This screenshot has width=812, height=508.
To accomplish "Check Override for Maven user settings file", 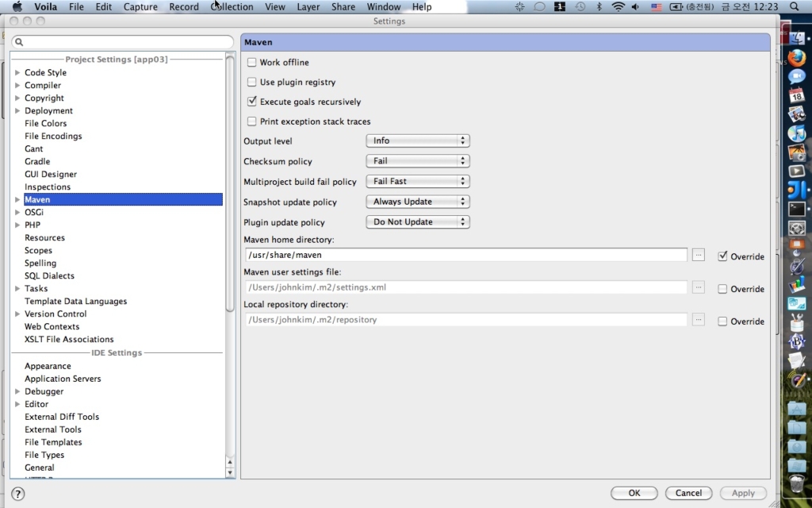I will click(722, 289).
